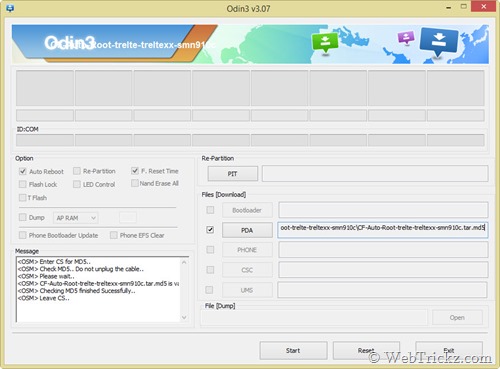Open the AP RAM dropdown
The width and height of the screenshot is (500, 369).
(x=76, y=218)
